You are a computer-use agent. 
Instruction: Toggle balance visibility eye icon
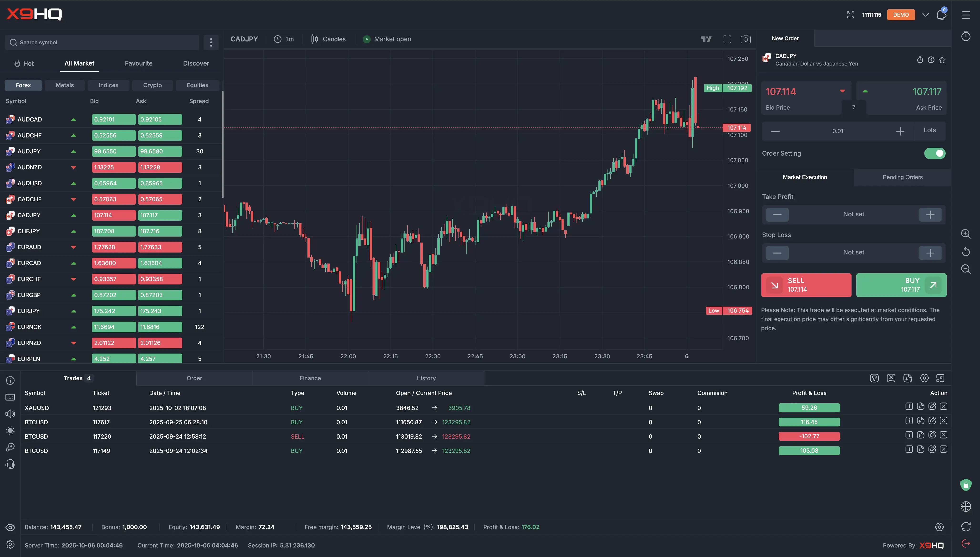(x=10, y=527)
